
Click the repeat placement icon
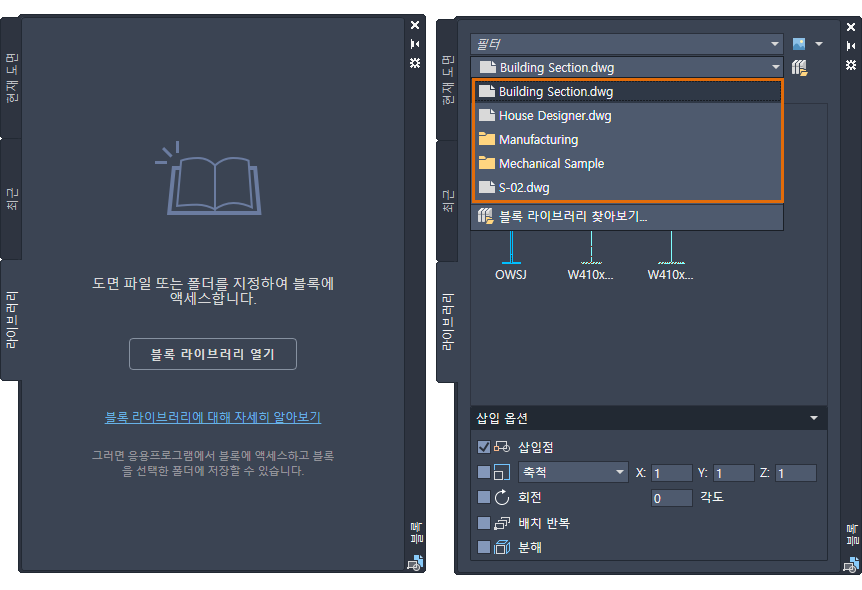502,522
